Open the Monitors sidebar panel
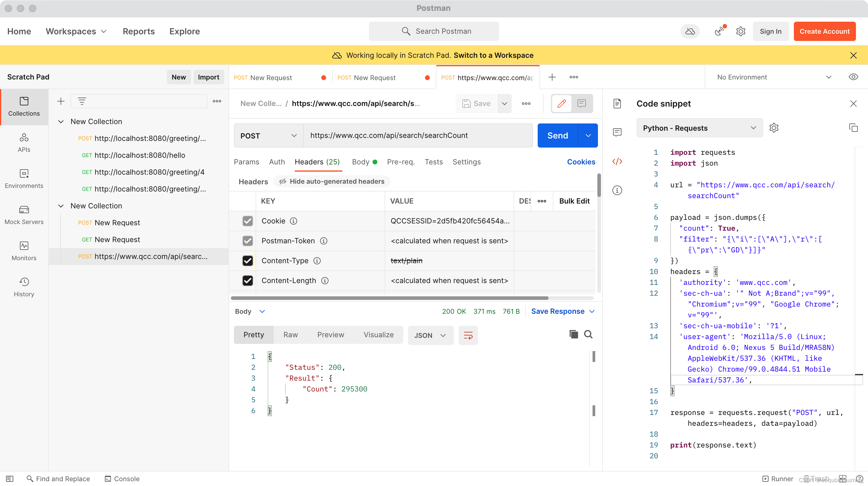The image size is (868, 486). click(x=24, y=251)
